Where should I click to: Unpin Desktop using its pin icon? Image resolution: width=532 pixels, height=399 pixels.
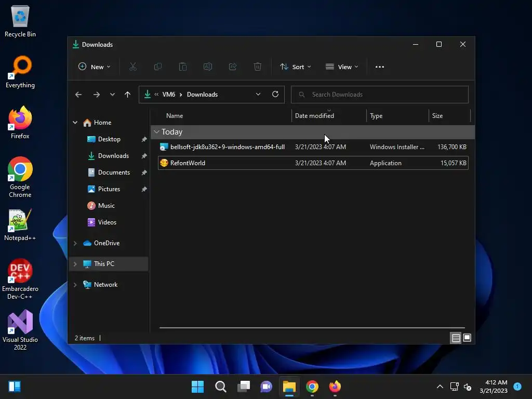(144, 139)
